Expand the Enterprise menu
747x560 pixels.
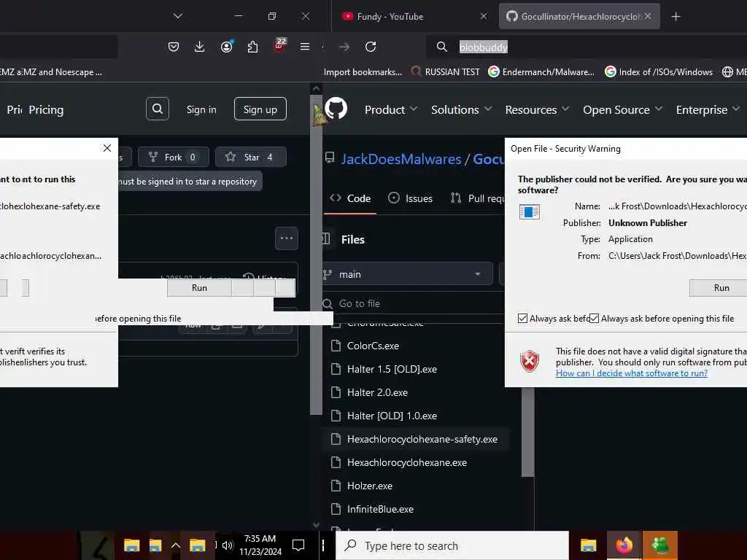click(708, 109)
